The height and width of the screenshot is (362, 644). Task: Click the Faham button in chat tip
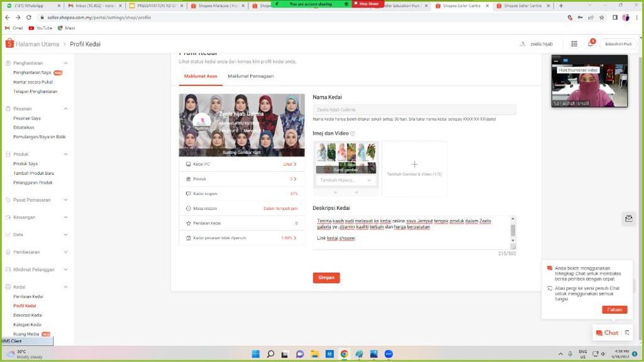(614, 309)
